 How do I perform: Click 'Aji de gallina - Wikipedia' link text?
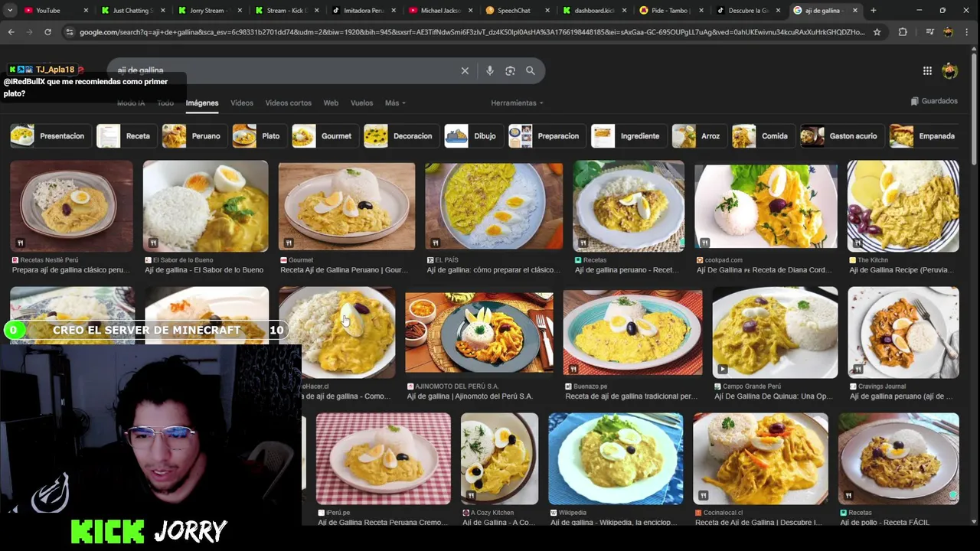click(x=612, y=523)
